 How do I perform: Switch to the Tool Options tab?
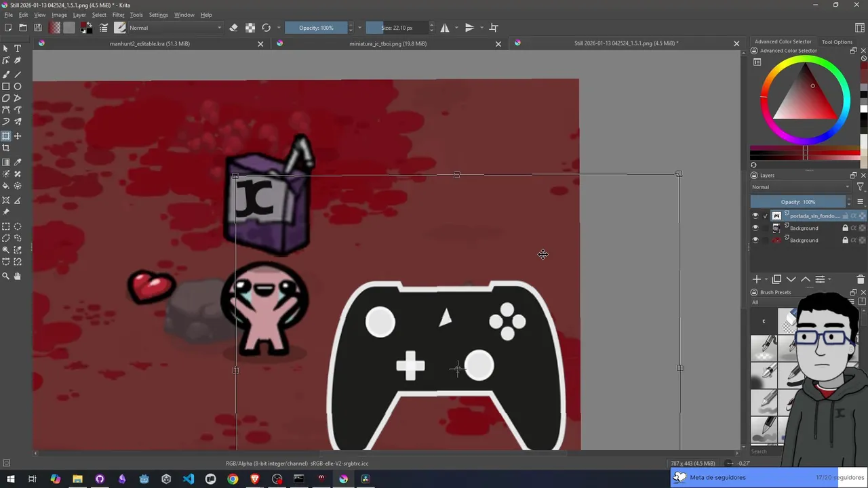tap(837, 42)
